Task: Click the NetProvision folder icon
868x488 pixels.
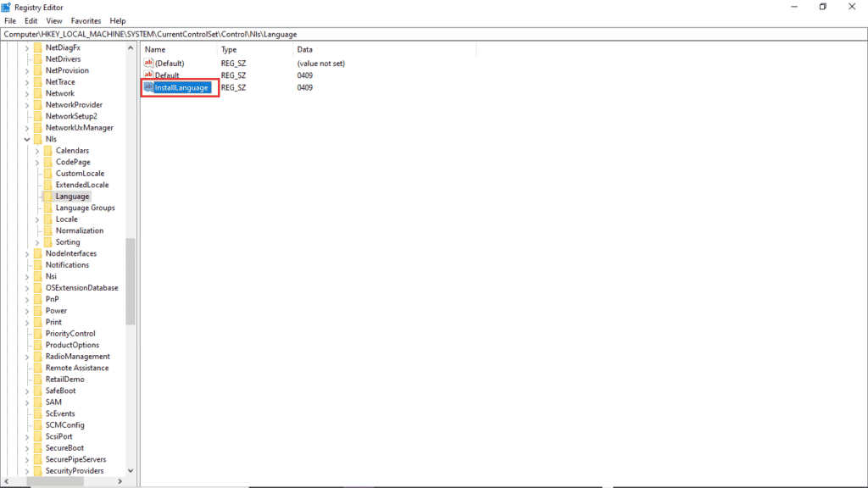Action: pyautogui.click(x=37, y=70)
